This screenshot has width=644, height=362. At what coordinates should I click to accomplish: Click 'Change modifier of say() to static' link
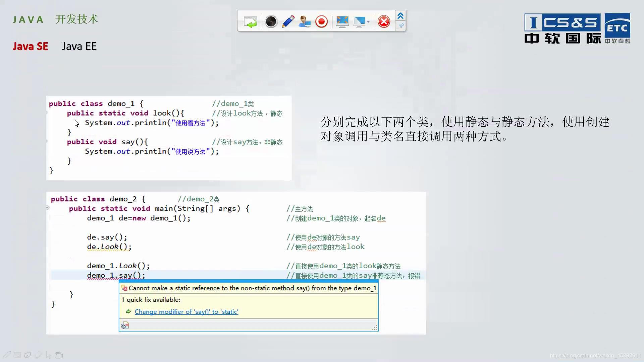tap(186, 312)
